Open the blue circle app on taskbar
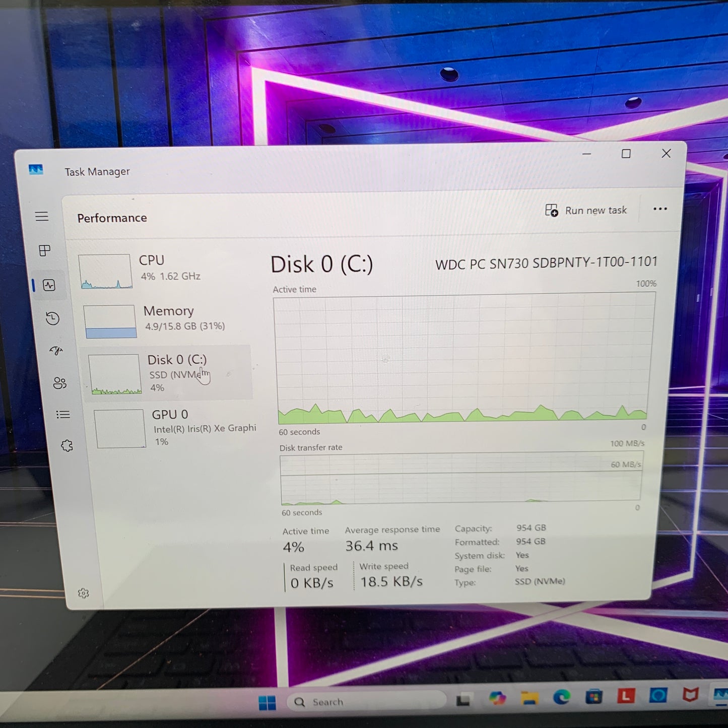This screenshot has height=728, width=728. click(x=658, y=695)
